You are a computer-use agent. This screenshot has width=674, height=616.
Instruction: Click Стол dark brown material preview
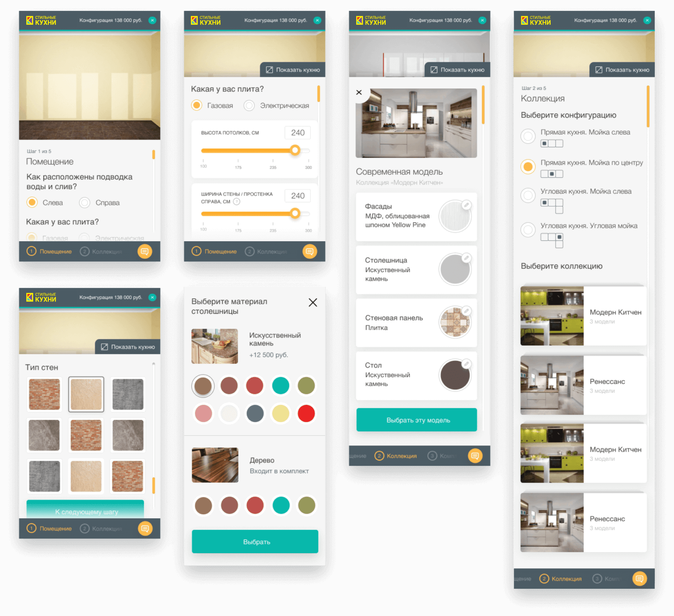(x=455, y=376)
